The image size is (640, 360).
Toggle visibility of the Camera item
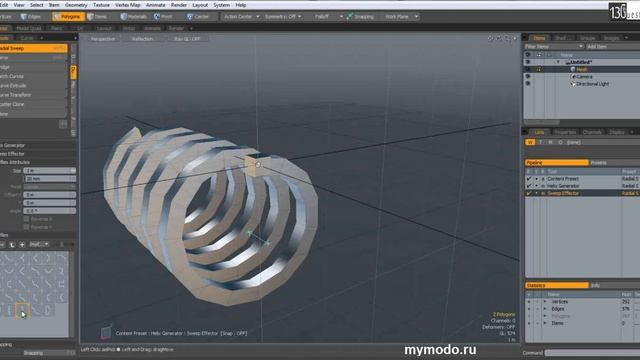tap(528, 76)
